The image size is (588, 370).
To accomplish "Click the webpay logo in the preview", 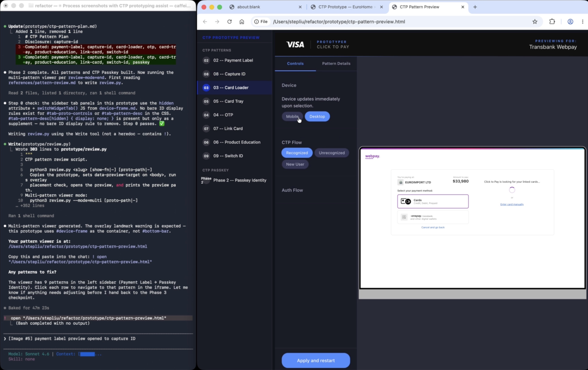I will [372, 156].
